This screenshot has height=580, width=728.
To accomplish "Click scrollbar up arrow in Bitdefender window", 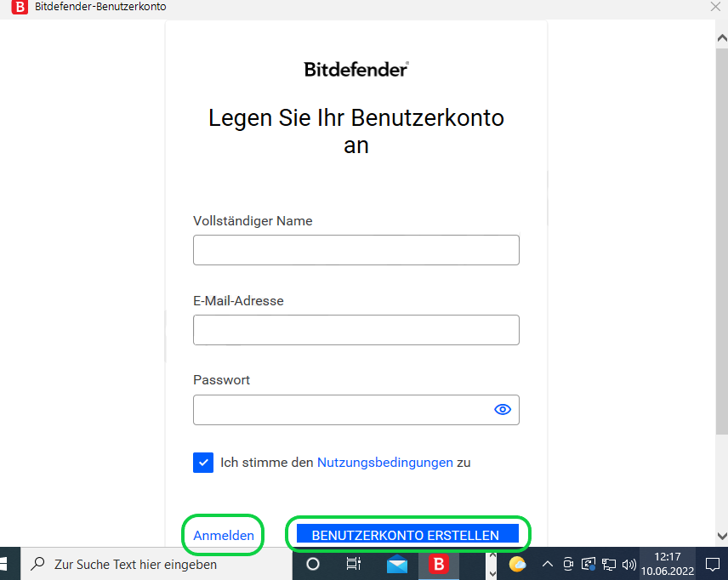I will 722,38.
